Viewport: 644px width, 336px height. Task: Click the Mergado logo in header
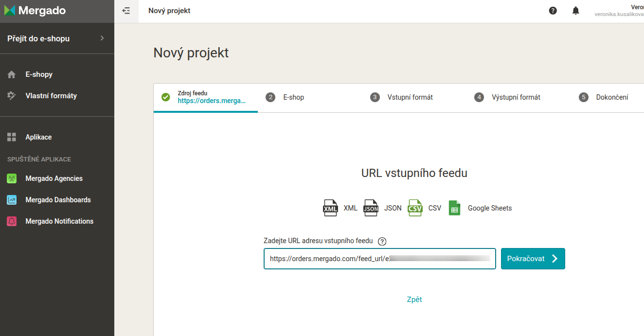point(36,11)
